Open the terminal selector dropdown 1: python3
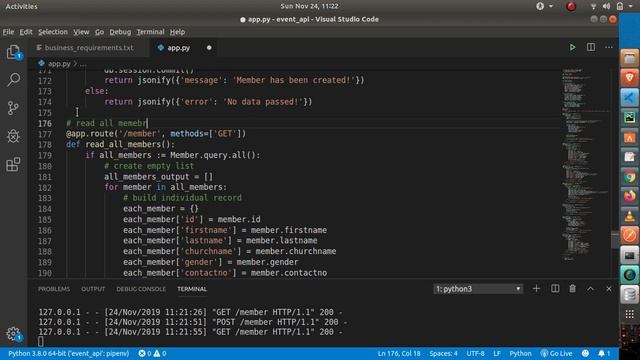 pos(478,289)
